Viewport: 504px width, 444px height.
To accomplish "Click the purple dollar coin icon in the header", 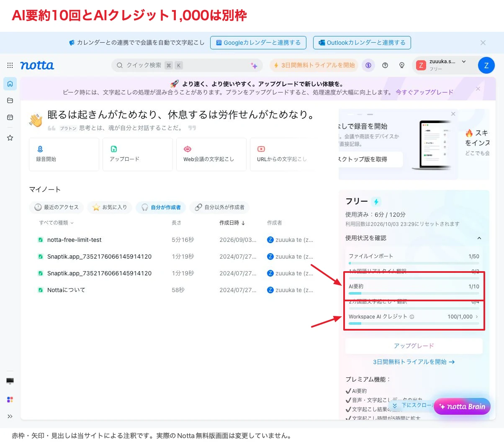I will (368, 65).
